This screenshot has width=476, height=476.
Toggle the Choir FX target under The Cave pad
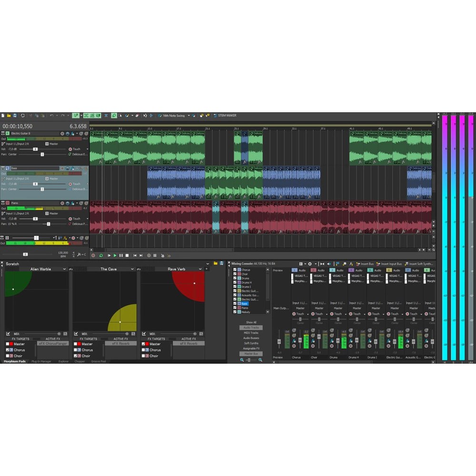point(76,356)
